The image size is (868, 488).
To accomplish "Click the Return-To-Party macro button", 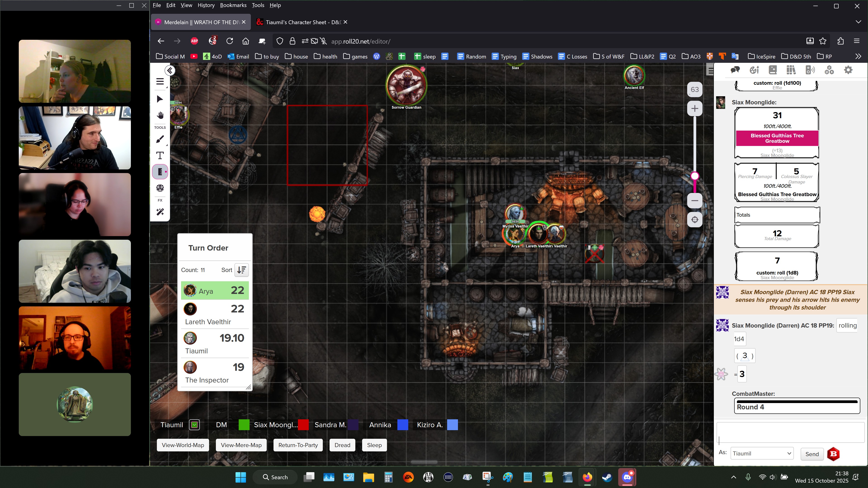I will pyautogui.click(x=298, y=445).
